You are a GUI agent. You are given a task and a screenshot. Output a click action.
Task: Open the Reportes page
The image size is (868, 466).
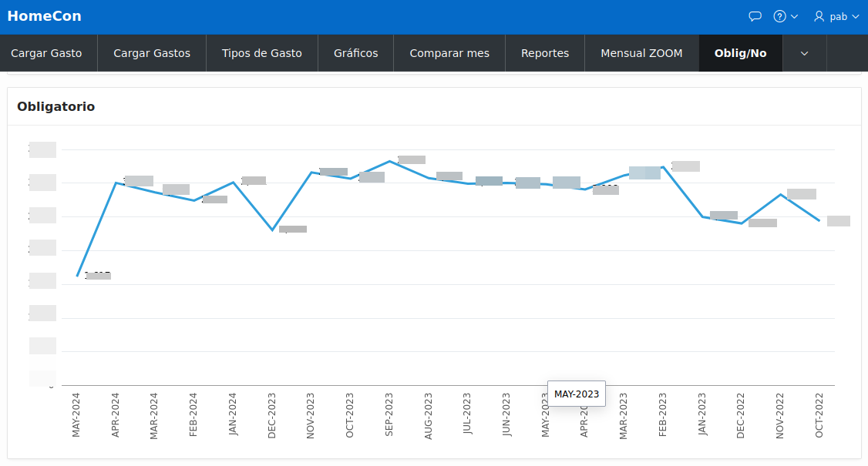coord(545,53)
